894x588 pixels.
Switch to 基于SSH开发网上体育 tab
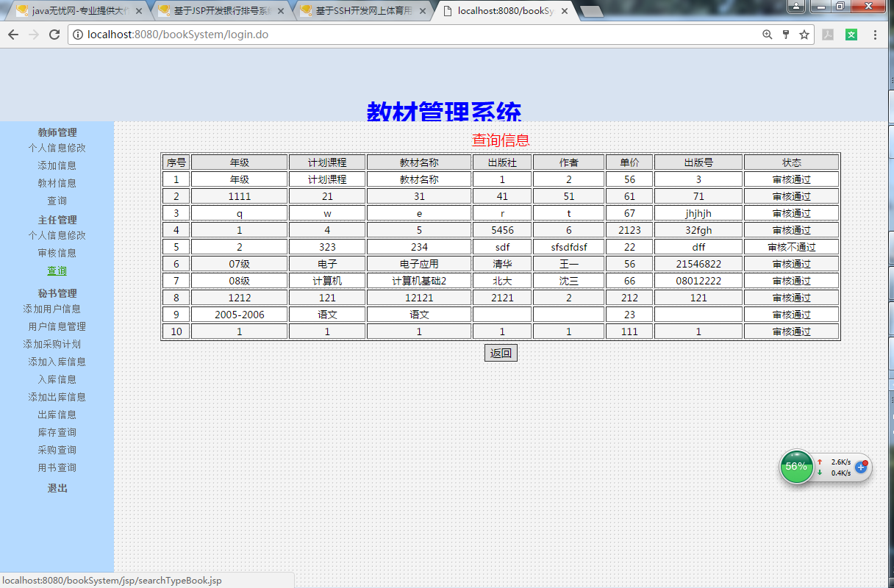[x=362, y=11]
